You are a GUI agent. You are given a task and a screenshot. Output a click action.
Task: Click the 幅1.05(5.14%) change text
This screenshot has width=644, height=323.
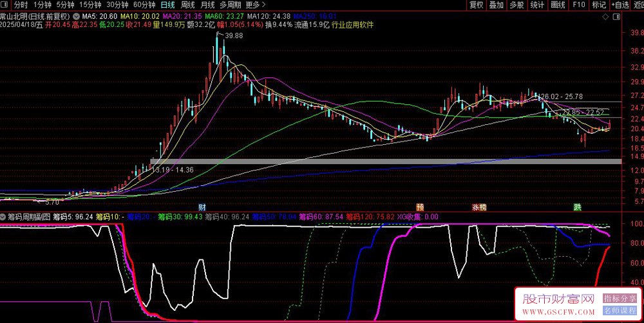(x=240, y=24)
